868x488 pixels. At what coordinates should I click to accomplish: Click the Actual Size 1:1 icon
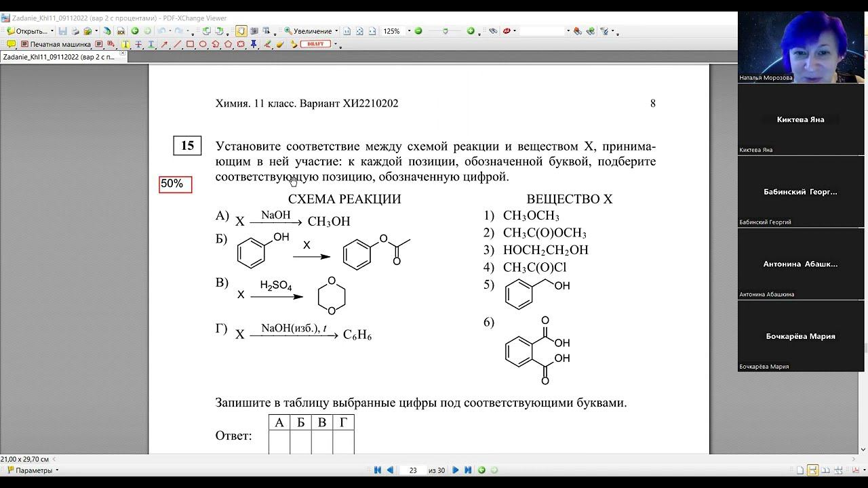point(347,31)
